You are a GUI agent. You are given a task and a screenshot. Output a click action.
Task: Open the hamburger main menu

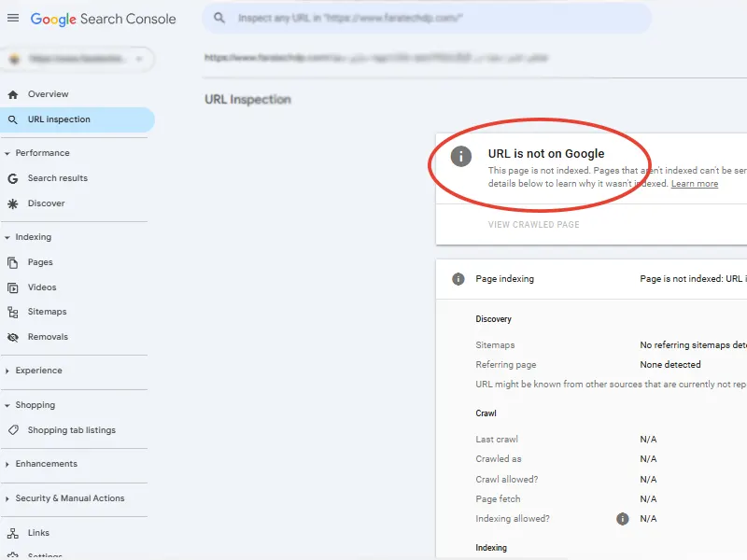[13, 18]
